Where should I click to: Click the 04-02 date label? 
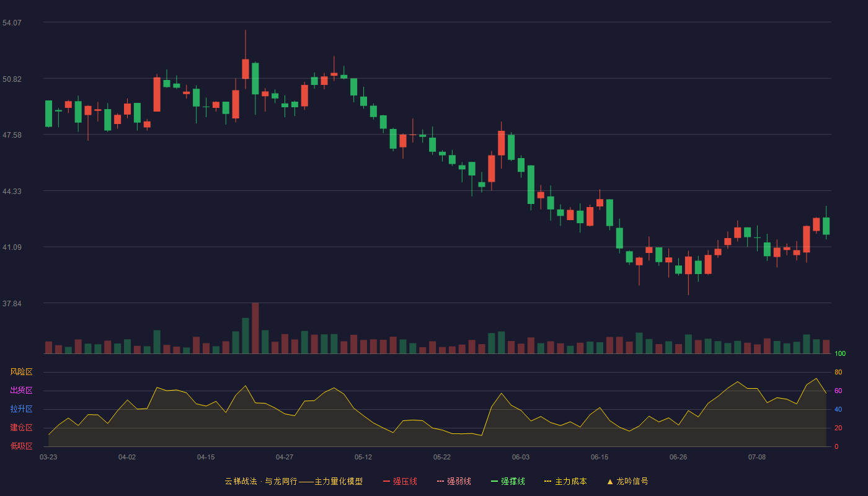coord(127,457)
